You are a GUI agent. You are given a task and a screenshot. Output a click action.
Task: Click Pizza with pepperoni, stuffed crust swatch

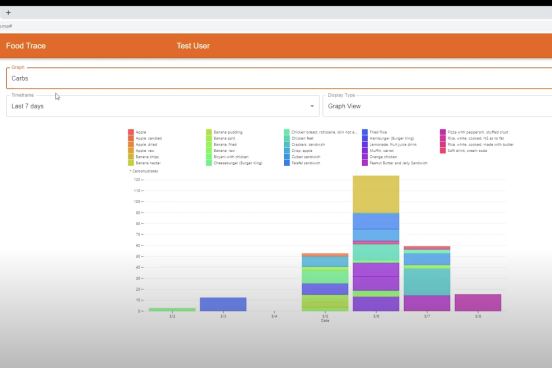coord(443,132)
